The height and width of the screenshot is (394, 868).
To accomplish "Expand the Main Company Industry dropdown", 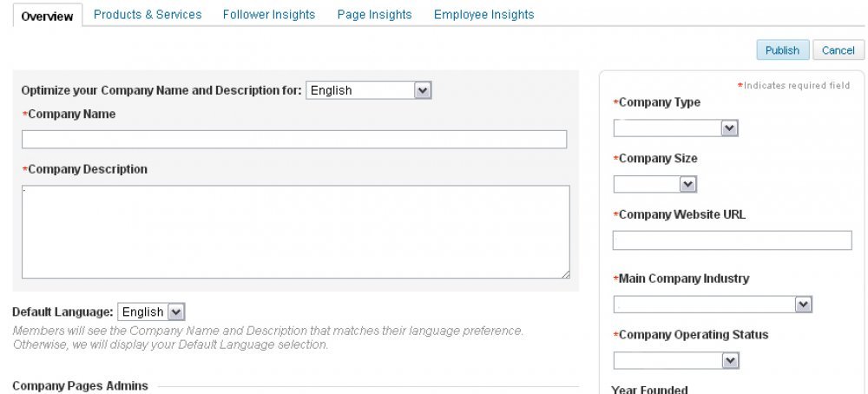I will pyautogui.click(x=713, y=305).
